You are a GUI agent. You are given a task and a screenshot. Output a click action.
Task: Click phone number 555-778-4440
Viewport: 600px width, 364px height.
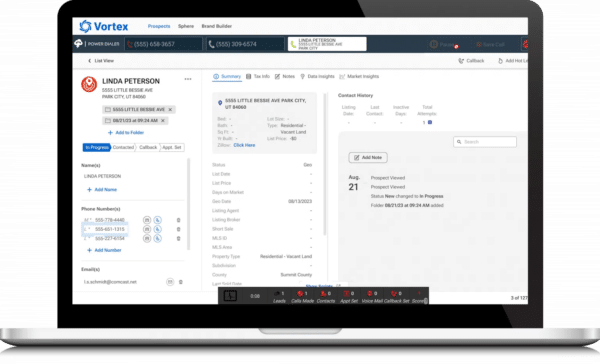click(110, 220)
